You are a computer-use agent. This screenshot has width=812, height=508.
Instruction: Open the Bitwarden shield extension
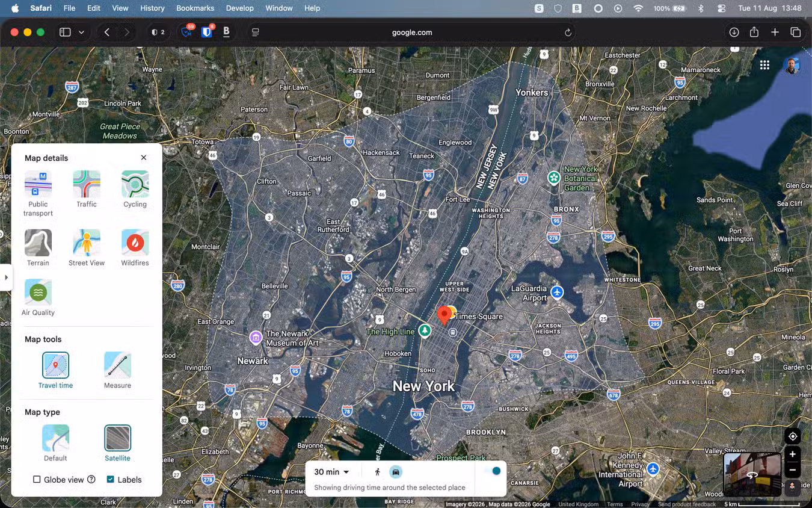coord(207,32)
